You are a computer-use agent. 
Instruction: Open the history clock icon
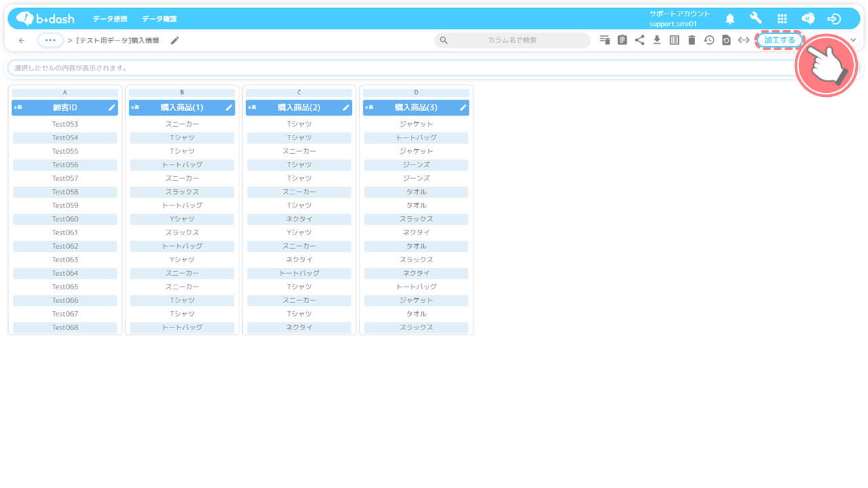(709, 40)
